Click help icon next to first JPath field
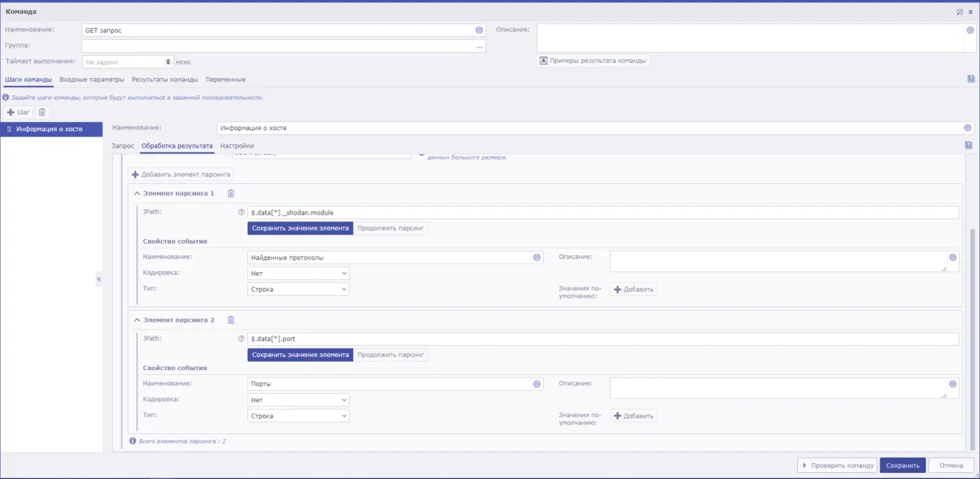 (x=242, y=212)
